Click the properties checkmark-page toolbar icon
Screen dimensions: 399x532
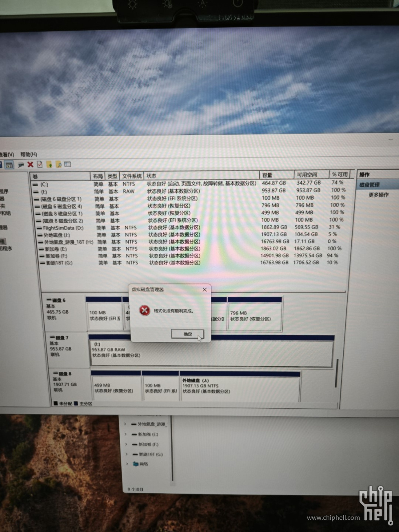click(39, 165)
